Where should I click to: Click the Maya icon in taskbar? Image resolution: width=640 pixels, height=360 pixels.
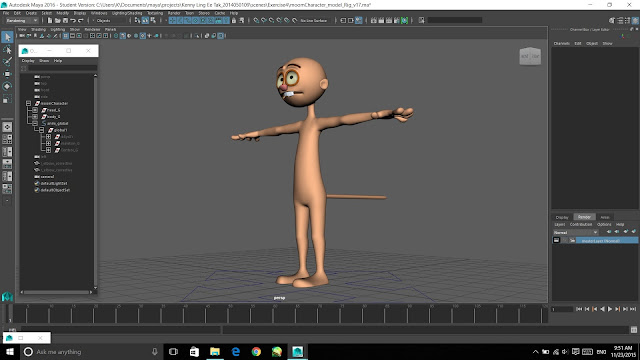(298, 351)
